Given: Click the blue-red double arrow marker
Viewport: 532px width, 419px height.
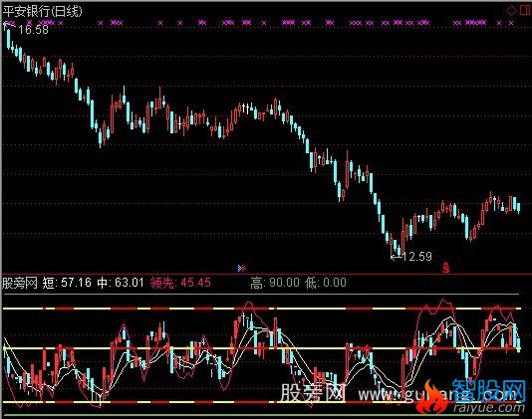Looking at the screenshot, I should [x=242, y=268].
